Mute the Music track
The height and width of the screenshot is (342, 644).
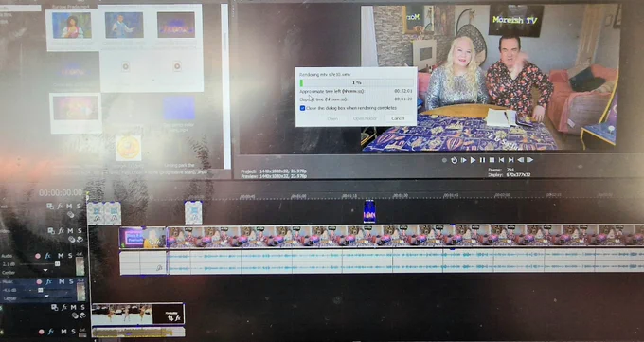62,281
